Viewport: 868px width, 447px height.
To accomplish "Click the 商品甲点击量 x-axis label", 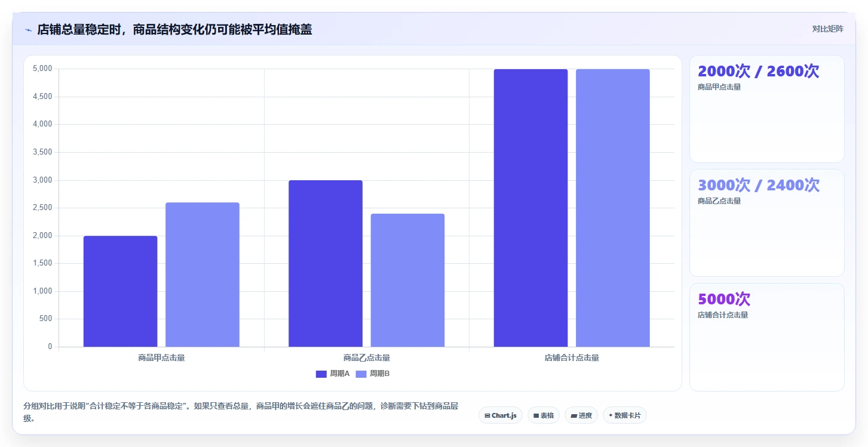I will [161, 358].
